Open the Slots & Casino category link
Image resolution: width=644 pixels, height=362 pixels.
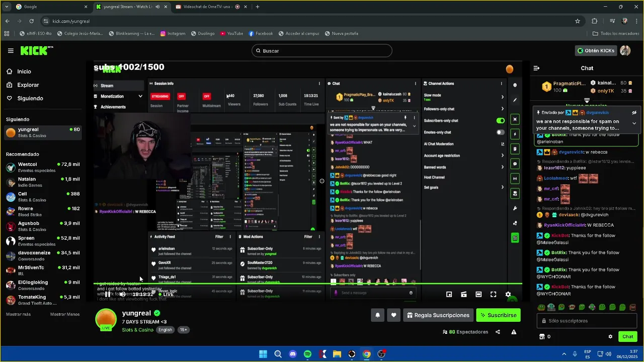pos(137,330)
